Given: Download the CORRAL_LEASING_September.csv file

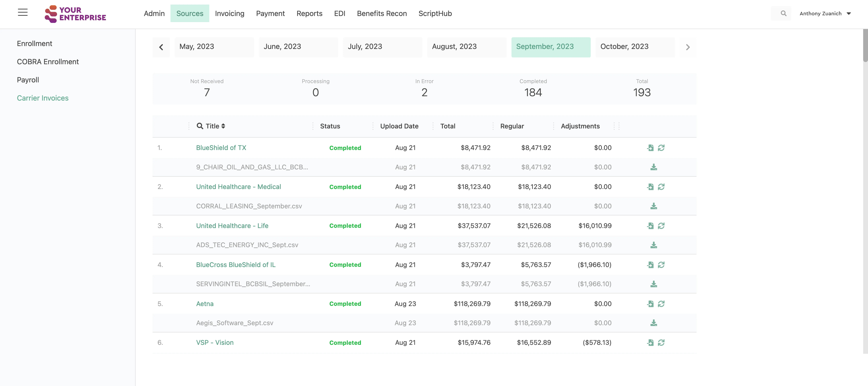Looking at the screenshot, I should coord(654,206).
